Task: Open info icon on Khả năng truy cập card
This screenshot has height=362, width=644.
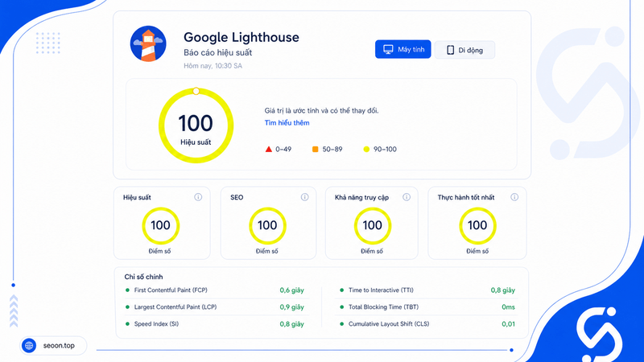Action: click(407, 197)
